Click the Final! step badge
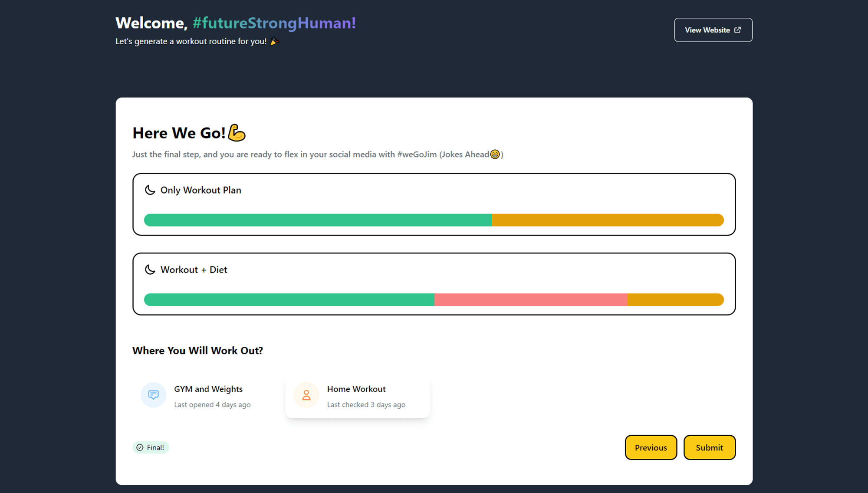Viewport: 868px width, 493px height. 151,447
